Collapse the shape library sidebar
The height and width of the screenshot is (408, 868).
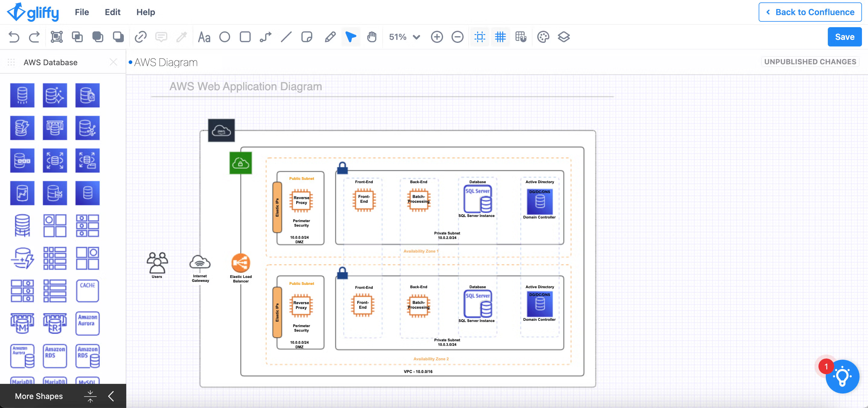111,396
